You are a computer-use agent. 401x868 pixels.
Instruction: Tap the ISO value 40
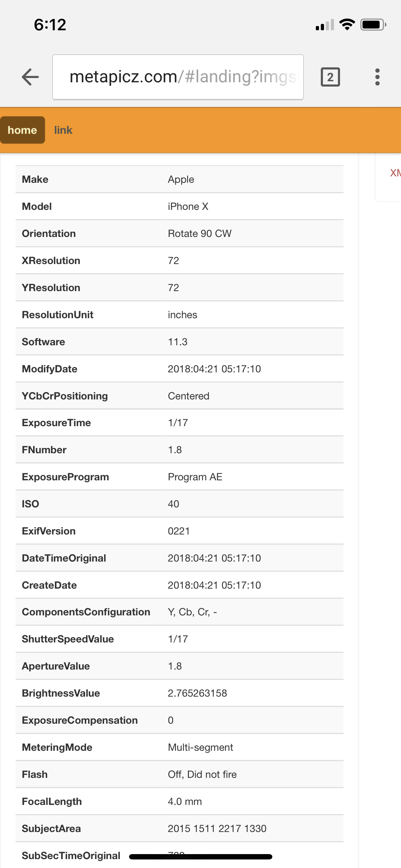pos(174,504)
